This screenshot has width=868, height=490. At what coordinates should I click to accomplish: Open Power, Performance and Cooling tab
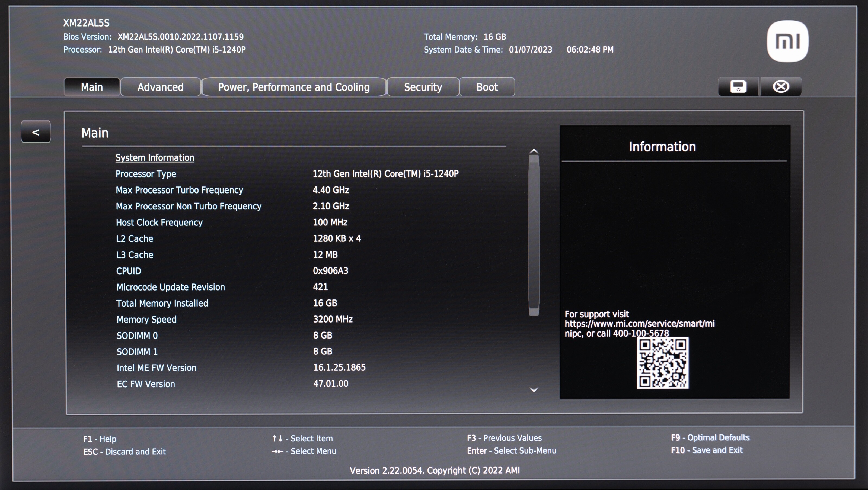[293, 87]
